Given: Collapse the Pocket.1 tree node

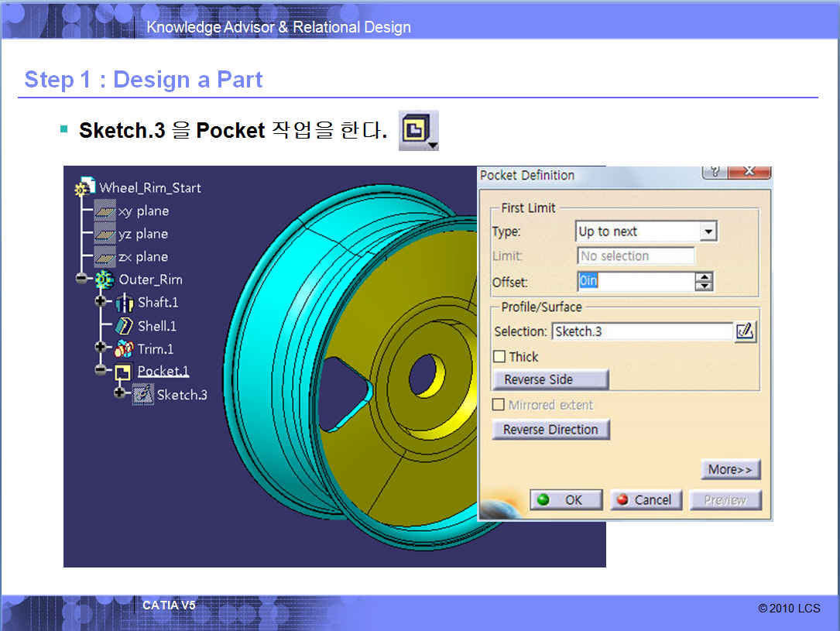Looking at the screenshot, I should [x=101, y=371].
